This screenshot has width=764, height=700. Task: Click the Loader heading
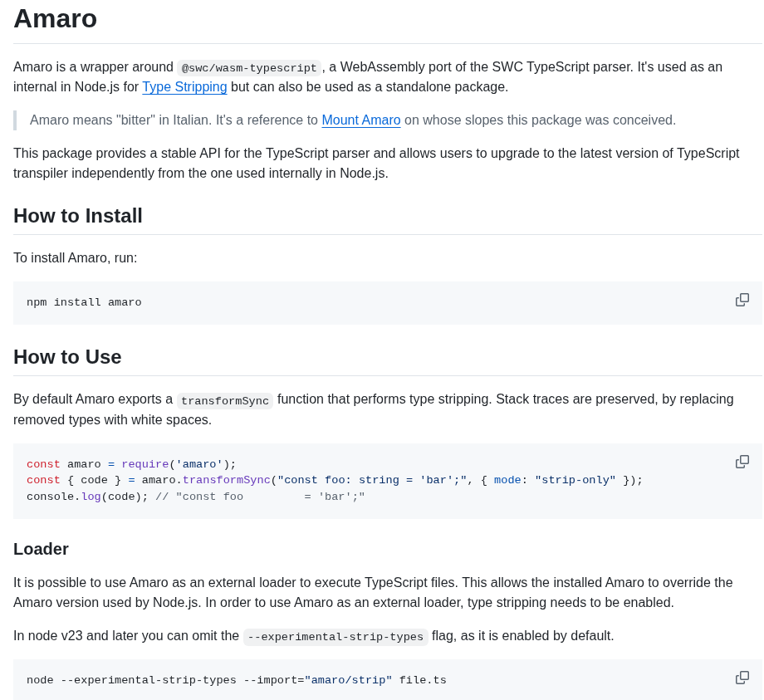(x=41, y=549)
